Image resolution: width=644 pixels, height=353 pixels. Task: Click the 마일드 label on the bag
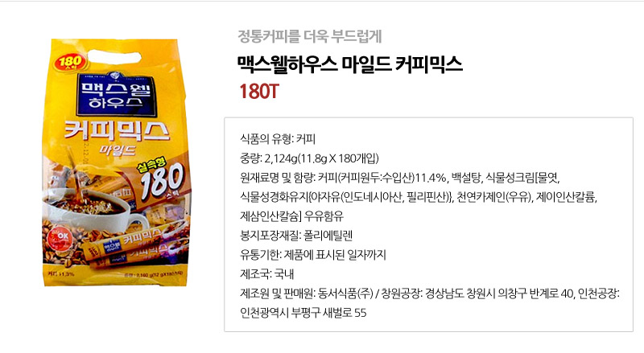click(x=117, y=150)
